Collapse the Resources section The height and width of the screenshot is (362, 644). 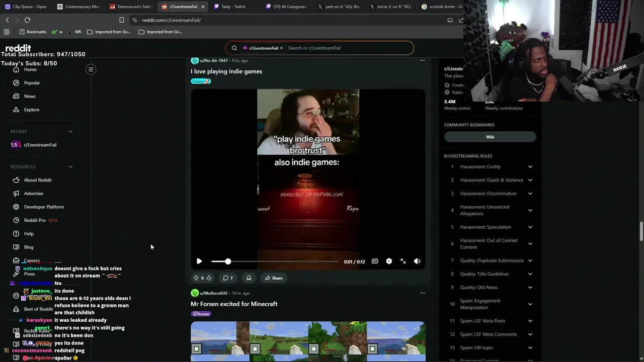coord(70,167)
